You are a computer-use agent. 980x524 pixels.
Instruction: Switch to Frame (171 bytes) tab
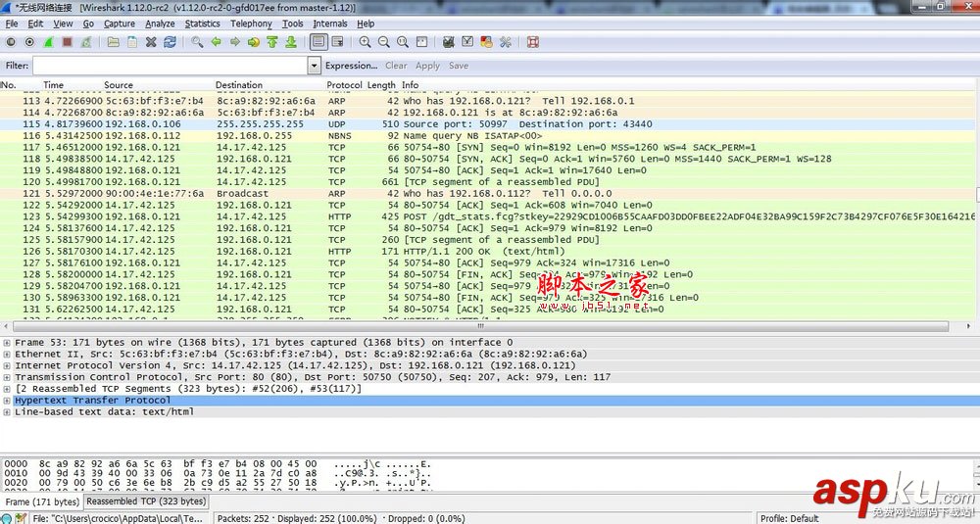(42, 501)
